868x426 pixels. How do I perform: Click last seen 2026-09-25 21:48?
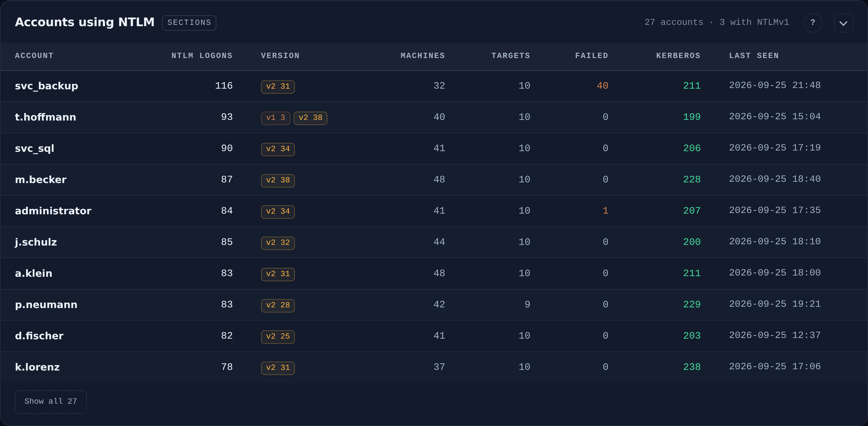pyautogui.click(x=775, y=85)
